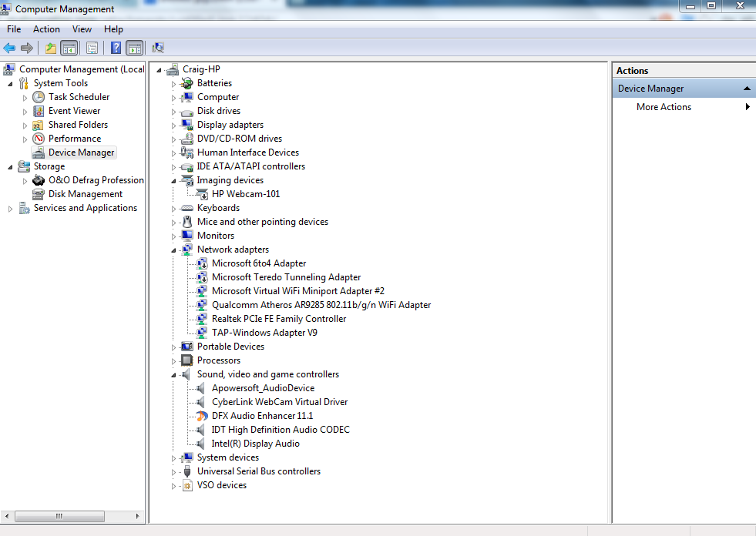Click the HP Webcam-101 device icon
The image size is (756, 536).
(202, 194)
